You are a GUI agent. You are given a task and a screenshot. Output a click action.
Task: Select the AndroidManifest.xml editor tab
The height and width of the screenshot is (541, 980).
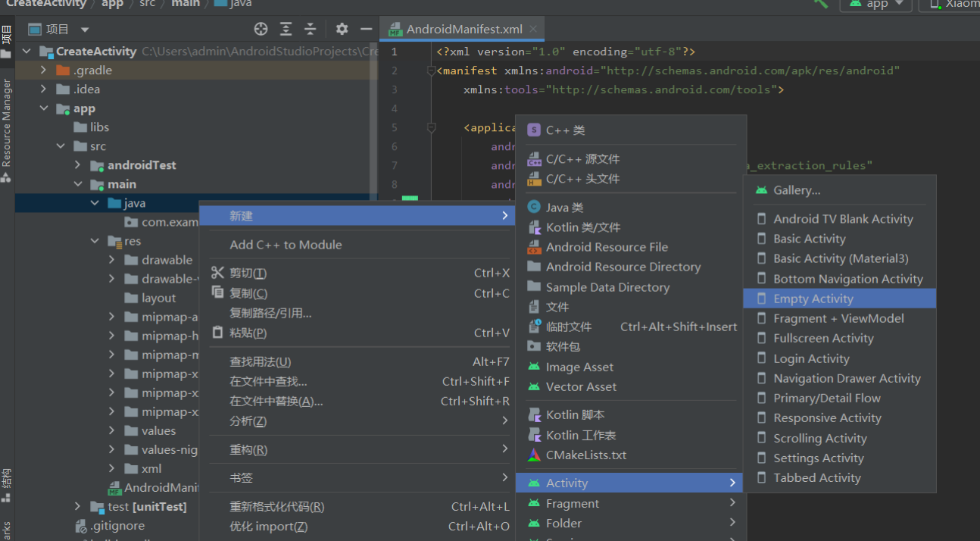coord(463,30)
